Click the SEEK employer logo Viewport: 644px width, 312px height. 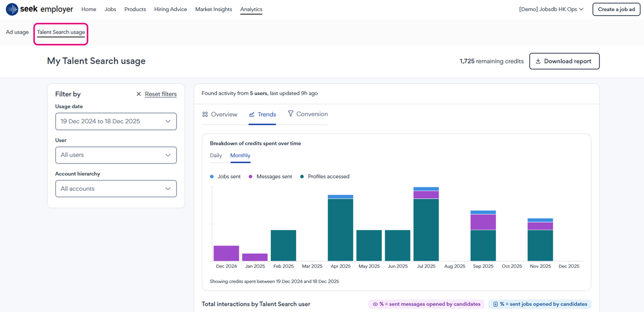point(39,9)
